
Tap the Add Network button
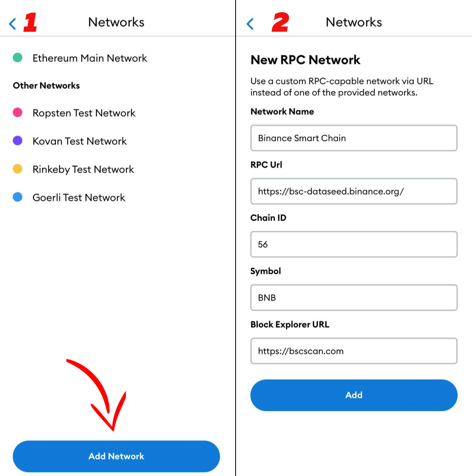[116, 456]
